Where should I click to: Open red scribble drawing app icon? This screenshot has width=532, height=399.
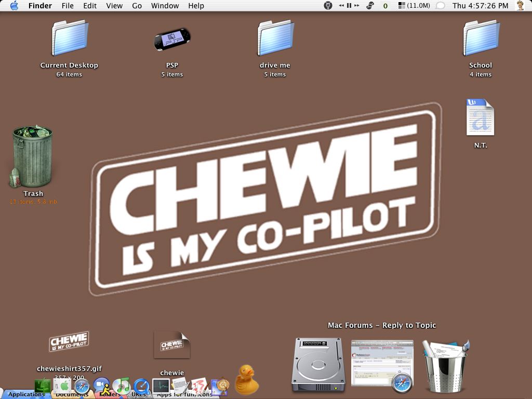click(199, 386)
